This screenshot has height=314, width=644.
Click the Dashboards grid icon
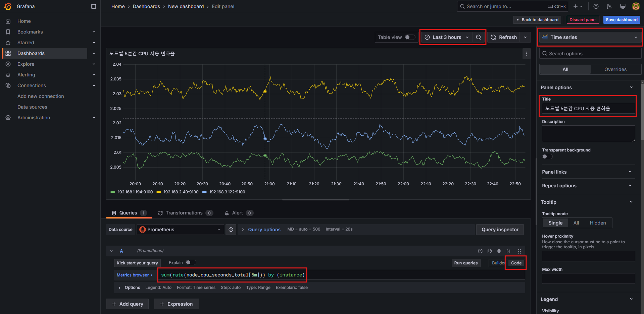tap(8, 53)
